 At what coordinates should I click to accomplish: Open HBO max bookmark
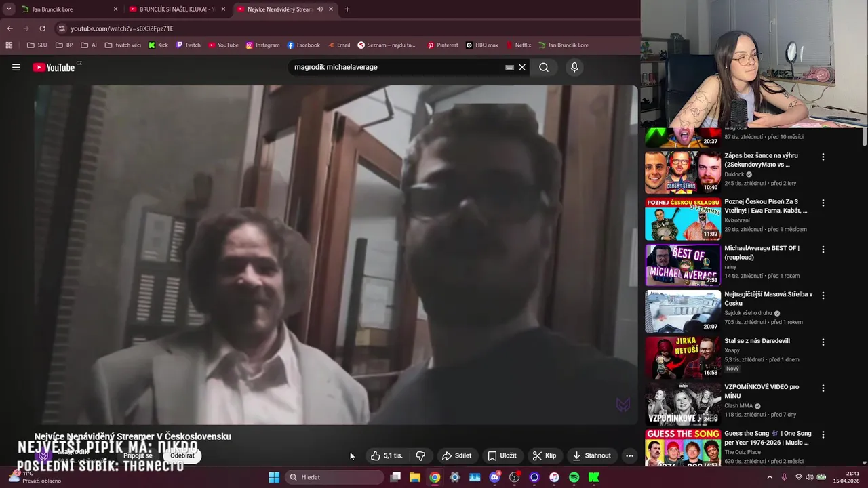tap(482, 45)
